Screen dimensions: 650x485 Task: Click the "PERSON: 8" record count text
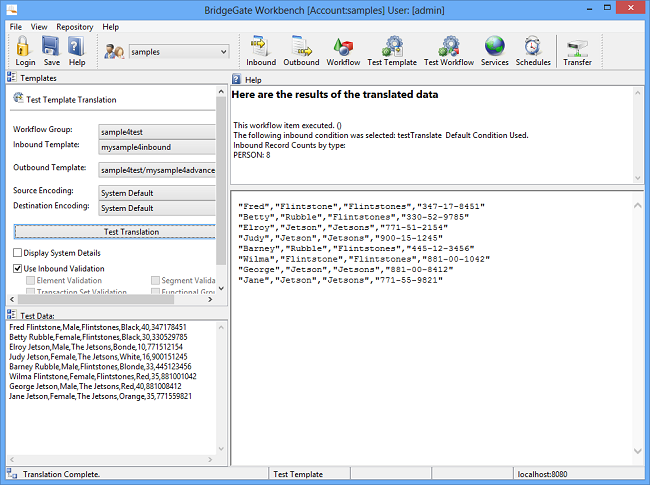(252, 155)
